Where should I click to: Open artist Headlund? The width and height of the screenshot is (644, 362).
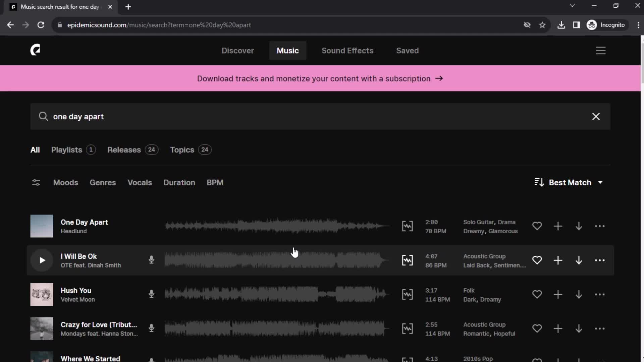tap(73, 231)
